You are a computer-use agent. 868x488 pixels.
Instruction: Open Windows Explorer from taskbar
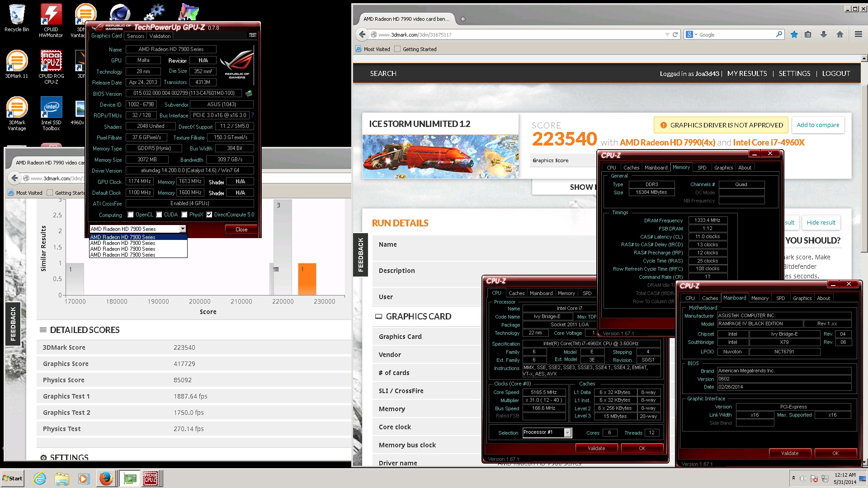(x=62, y=479)
